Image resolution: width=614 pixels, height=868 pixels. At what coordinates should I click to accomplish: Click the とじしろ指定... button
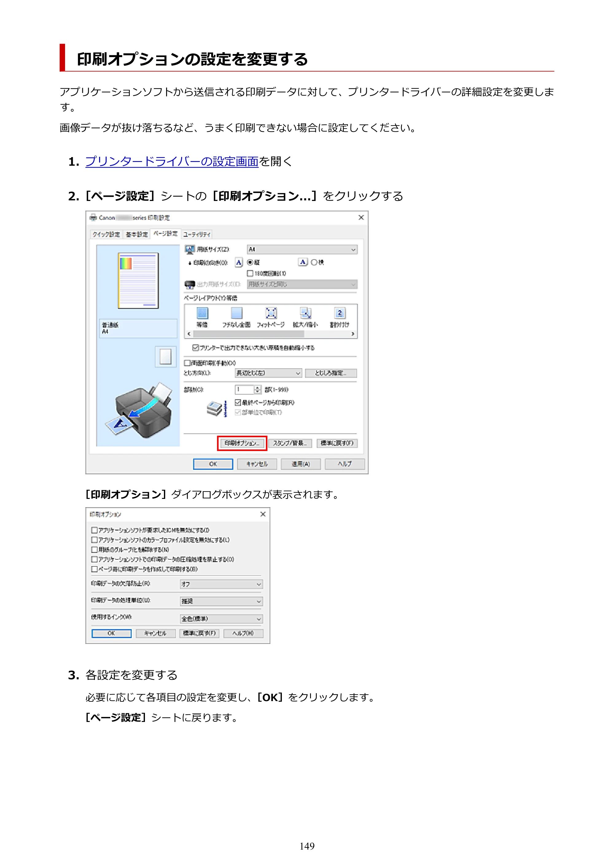(x=331, y=373)
